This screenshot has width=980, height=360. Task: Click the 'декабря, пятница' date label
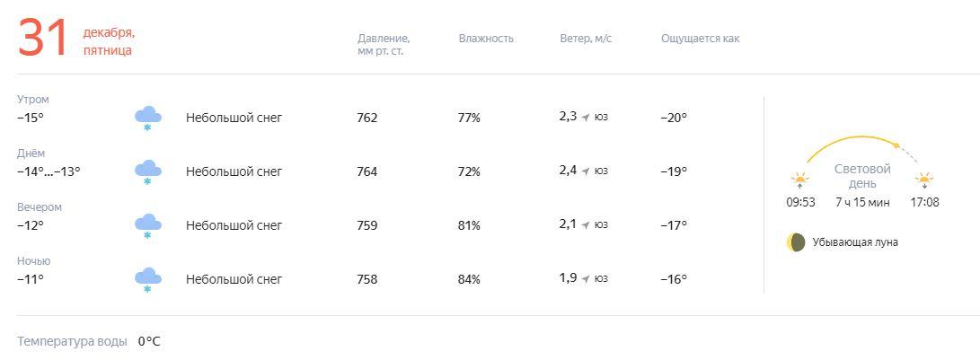pyautogui.click(x=109, y=41)
